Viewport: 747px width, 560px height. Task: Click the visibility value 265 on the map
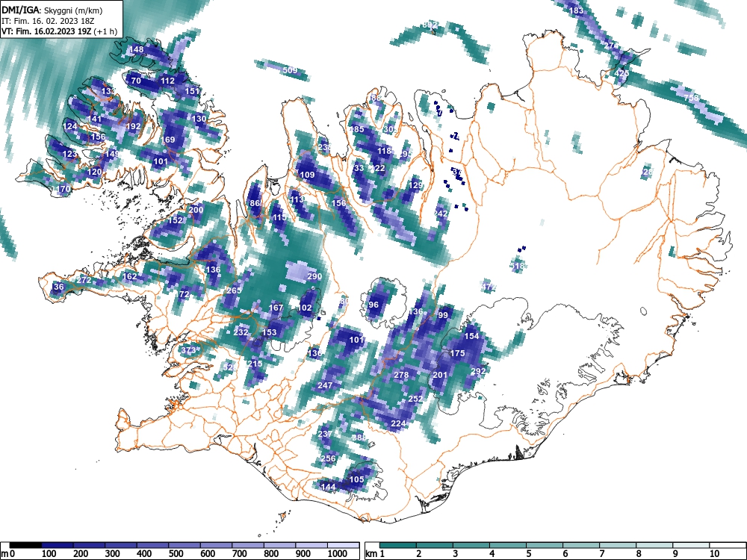point(234,290)
